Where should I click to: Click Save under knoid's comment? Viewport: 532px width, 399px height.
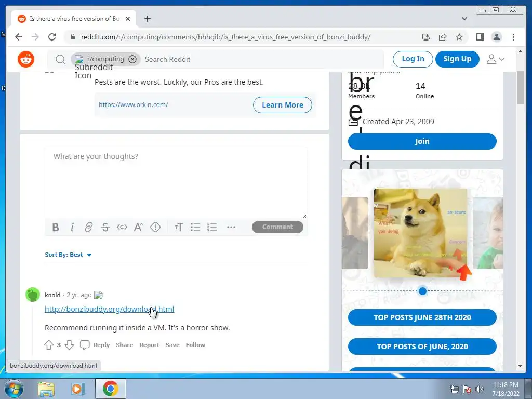coord(172,345)
